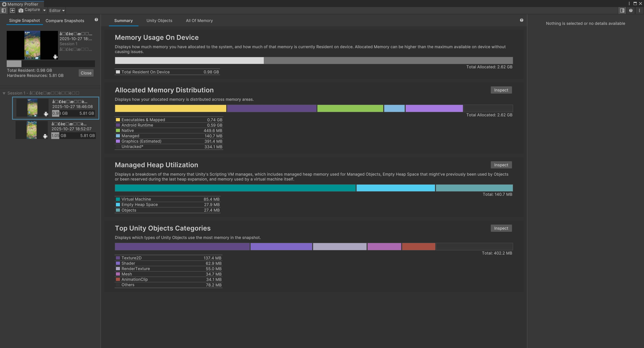Open toolbar help icon next to details toggle
644x348 pixels.
tap(631, 10)
